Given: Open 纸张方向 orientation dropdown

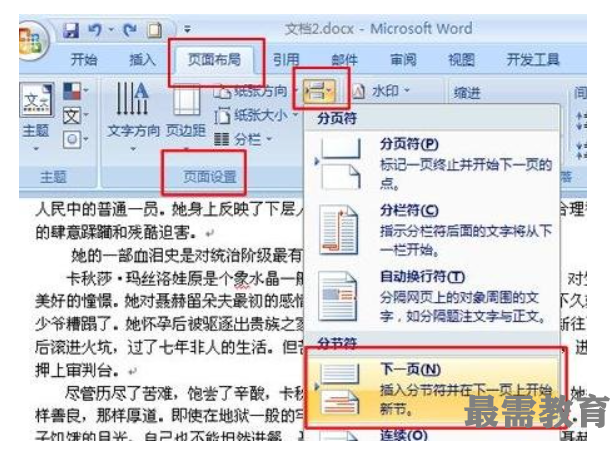Looking at the screenshot, I should (x=255, y=92).
